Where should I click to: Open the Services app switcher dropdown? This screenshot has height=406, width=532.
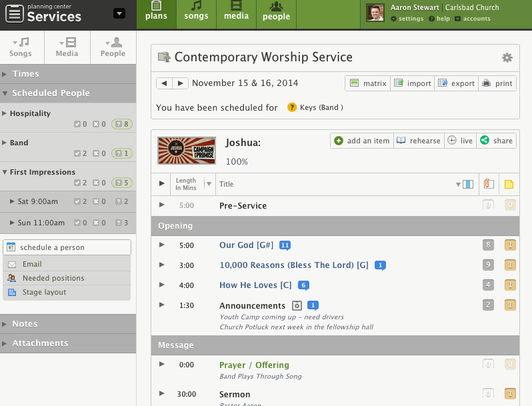click(119, 13)
